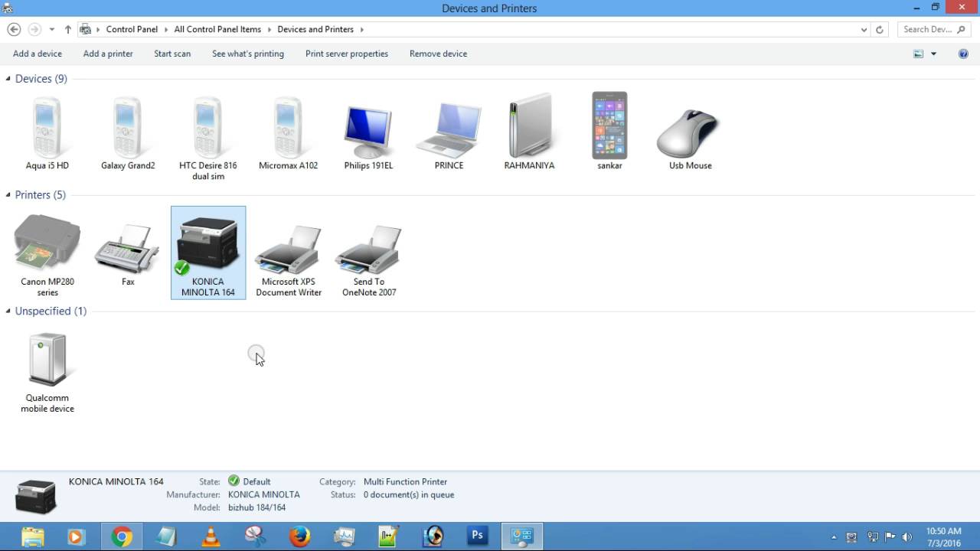Viewport: 980px width, 551px height.
Task: Click Devices and Printers breadcrumb
Action: [x=315, y=29]
